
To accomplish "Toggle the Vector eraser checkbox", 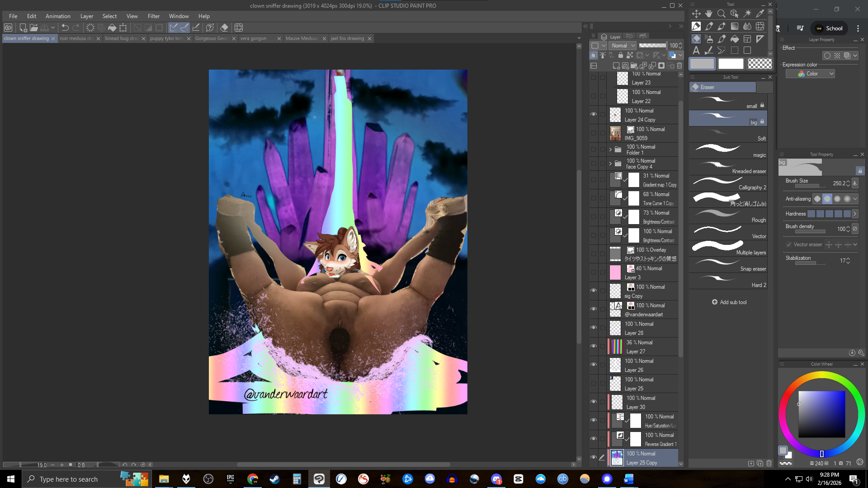I will pos(789,244).
